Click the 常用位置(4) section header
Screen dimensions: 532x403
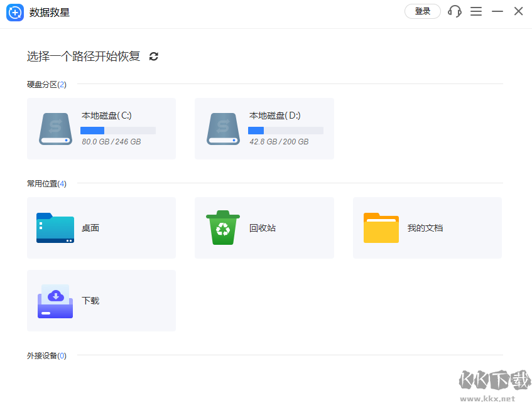46,184
